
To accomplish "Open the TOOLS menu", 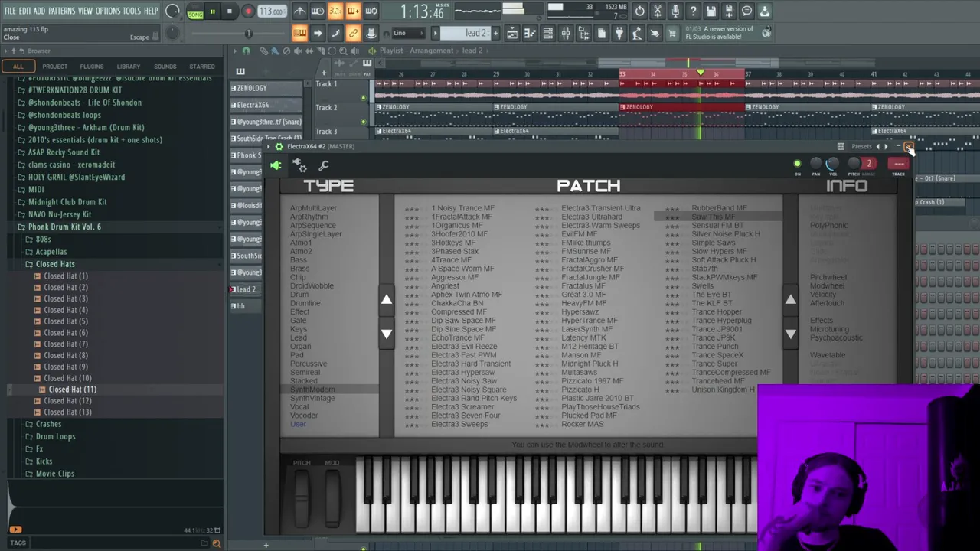I will 132,11.
